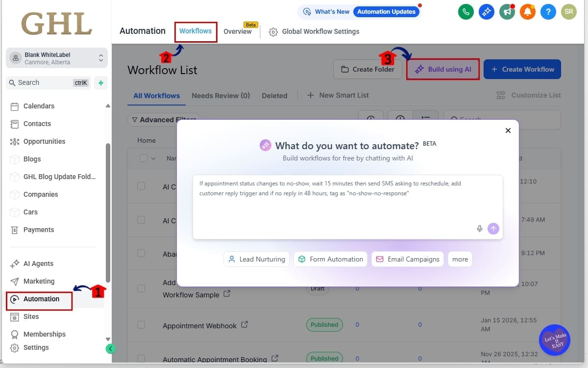The width and height of the screenshot is (588, 368).
Task: Submit the prompt via purple send arrow icon
Action: click(493, 228)
